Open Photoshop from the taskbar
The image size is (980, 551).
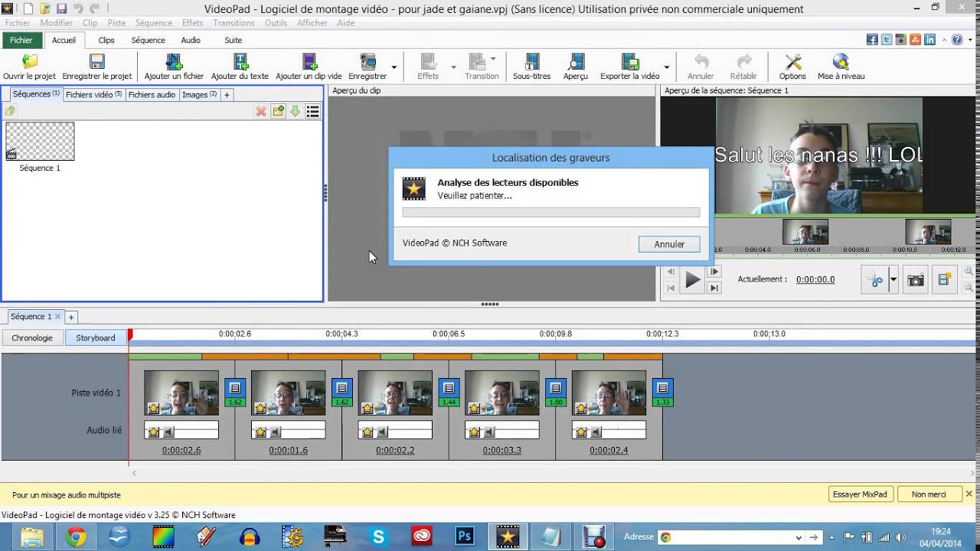[x=464, y=536]
